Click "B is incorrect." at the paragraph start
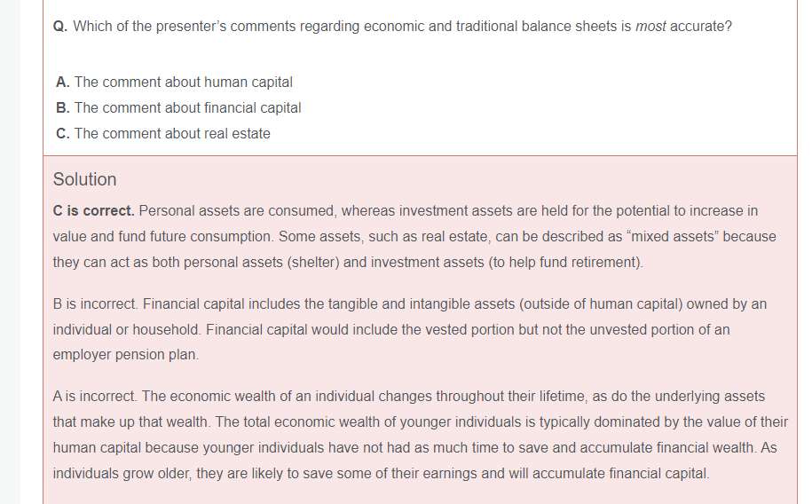 click(x=95, y=304)
